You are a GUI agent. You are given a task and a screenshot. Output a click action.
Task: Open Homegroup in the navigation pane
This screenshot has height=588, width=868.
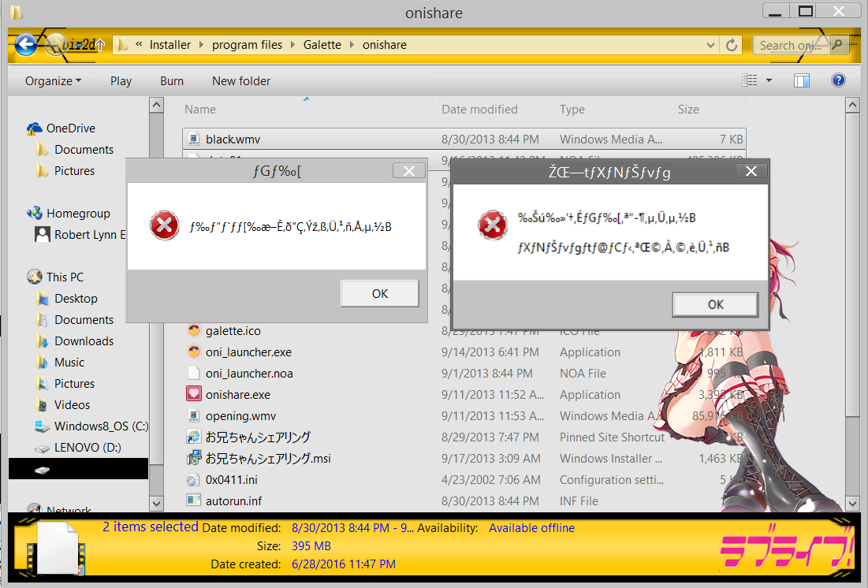point(77,214)
